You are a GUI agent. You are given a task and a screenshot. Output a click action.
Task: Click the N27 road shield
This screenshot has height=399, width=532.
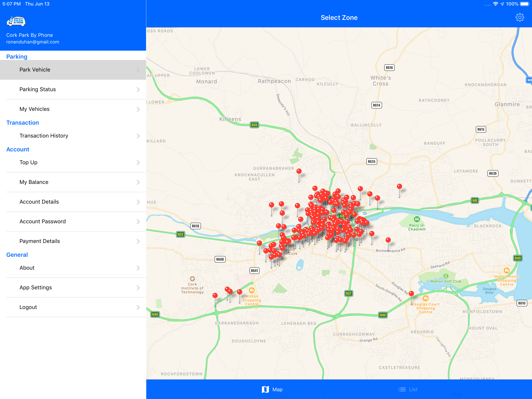(349, 293)
